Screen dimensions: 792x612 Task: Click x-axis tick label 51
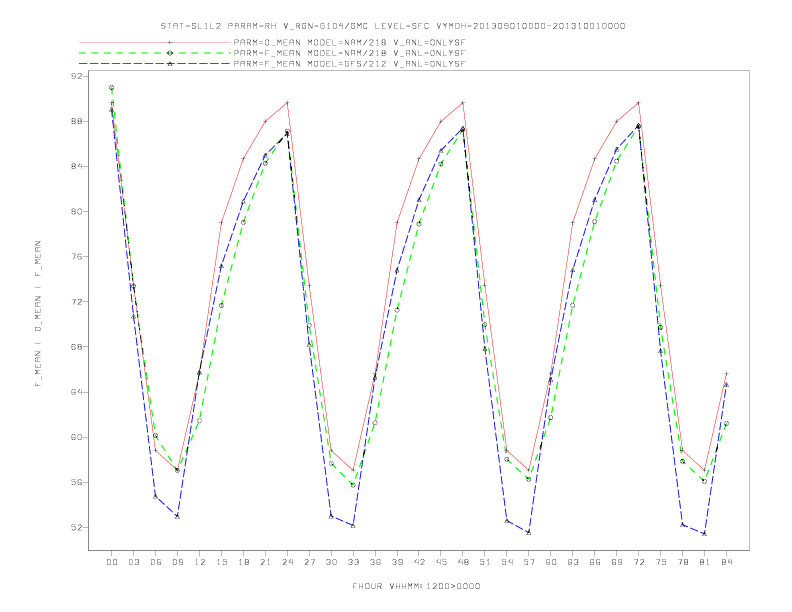pos(485,562)
